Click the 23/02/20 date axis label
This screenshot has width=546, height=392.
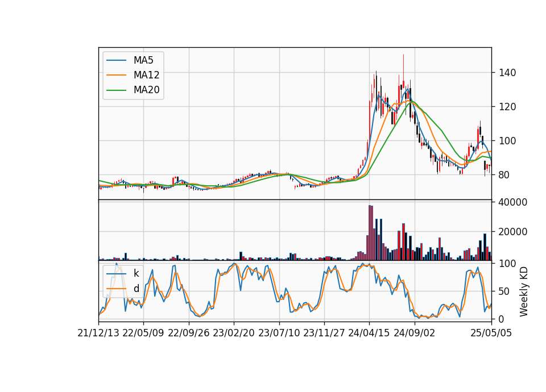[234, 333]
